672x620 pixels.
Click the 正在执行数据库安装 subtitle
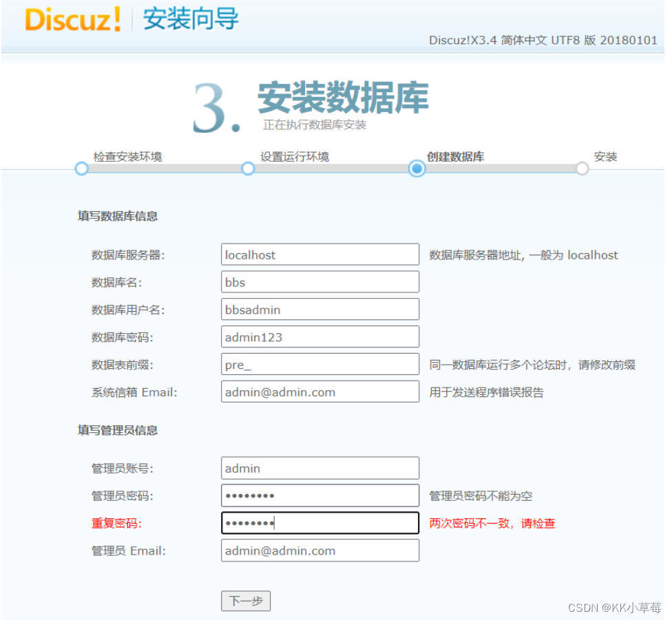315,125
